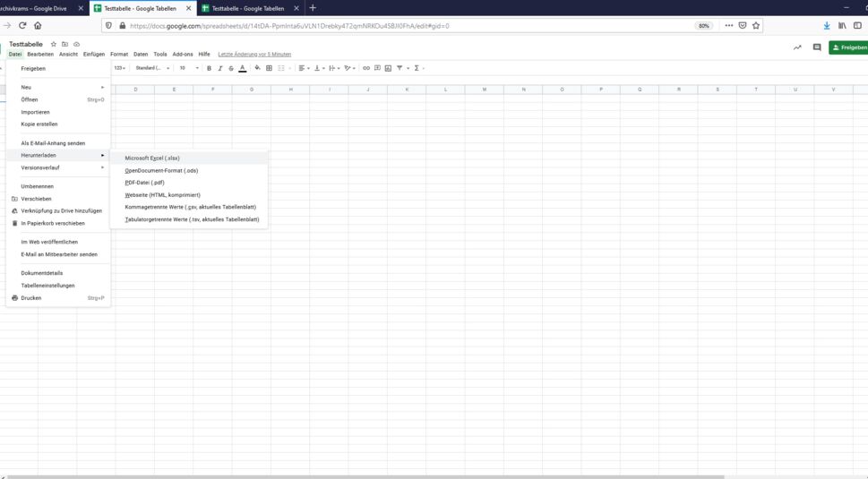Open the Bearbeiten menu

coord(40,55)
